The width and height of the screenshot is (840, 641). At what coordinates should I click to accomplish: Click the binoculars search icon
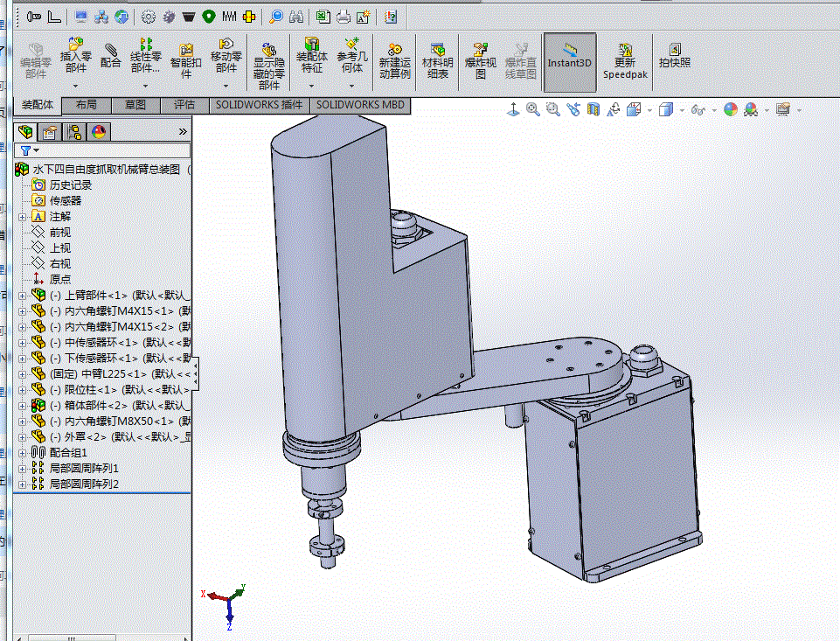point(296,17)
